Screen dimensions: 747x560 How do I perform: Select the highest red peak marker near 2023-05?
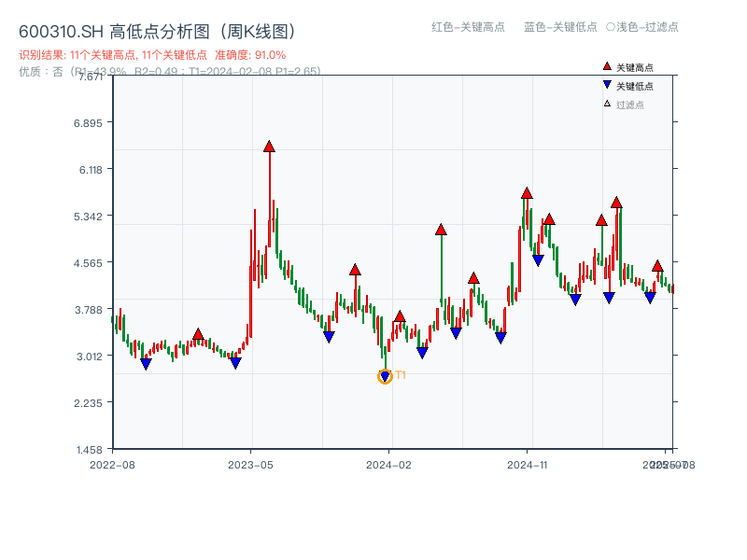(x=269, y=145)
